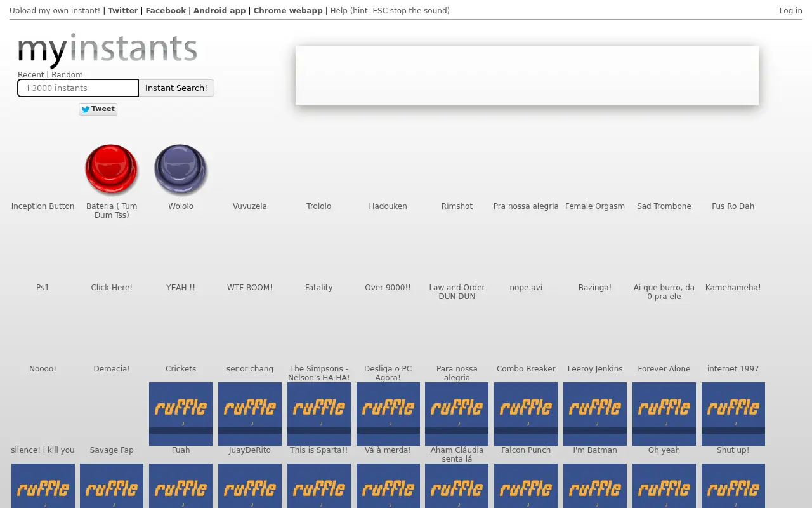The width and height of the screenshot is (812, 508).
Task: Open the WTF BOOM! instant link
Action: [x=250, y=288]
